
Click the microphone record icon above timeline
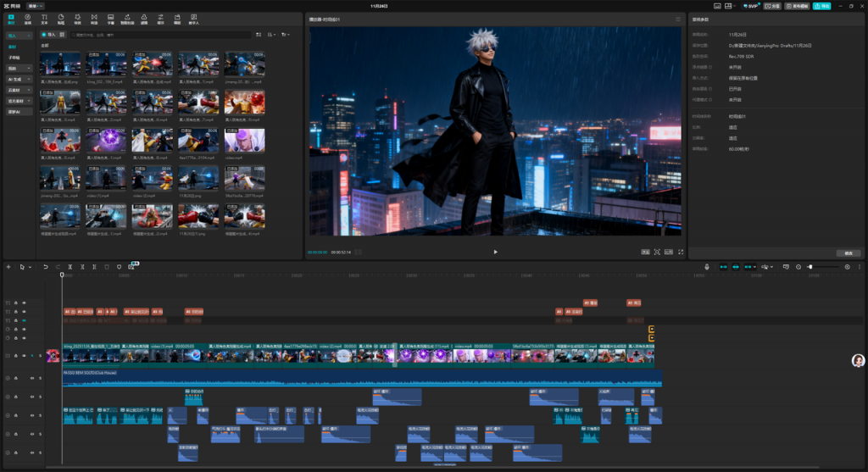point(707,267)
